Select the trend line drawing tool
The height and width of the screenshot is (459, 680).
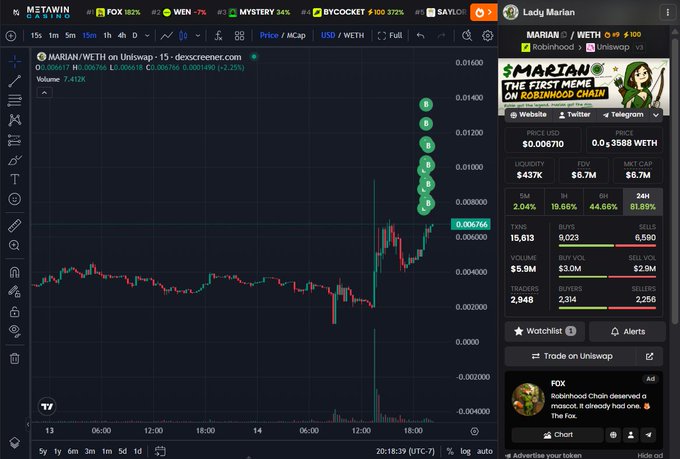click(15, 81)
